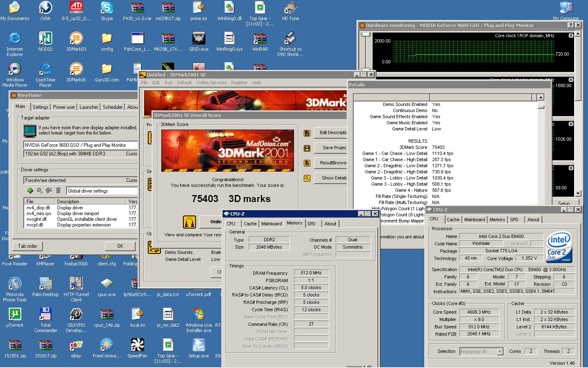Click the Game 4 - Nature result row
Image resolution: width=588 pixels, height=368 pixels.
pyautogui.click(x=445, y=190)
